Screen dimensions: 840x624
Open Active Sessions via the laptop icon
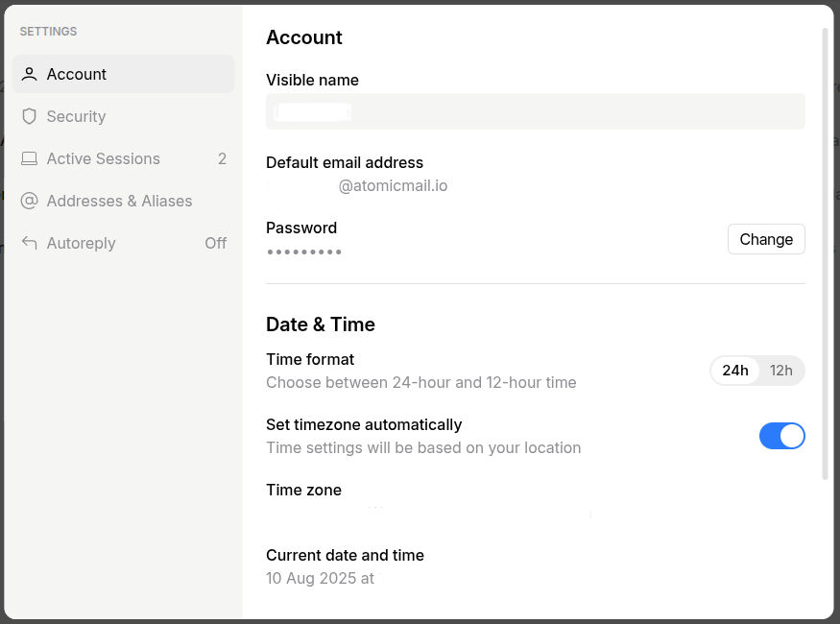29,158
